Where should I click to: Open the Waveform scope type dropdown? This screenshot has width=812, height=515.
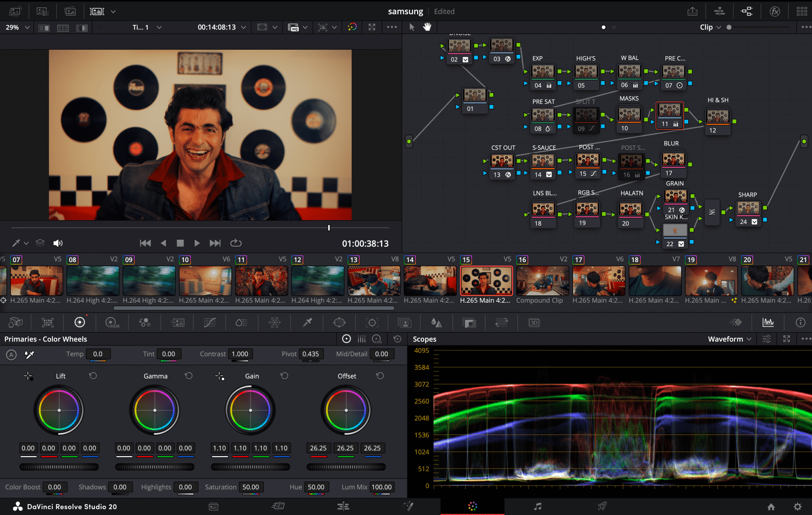729,339
